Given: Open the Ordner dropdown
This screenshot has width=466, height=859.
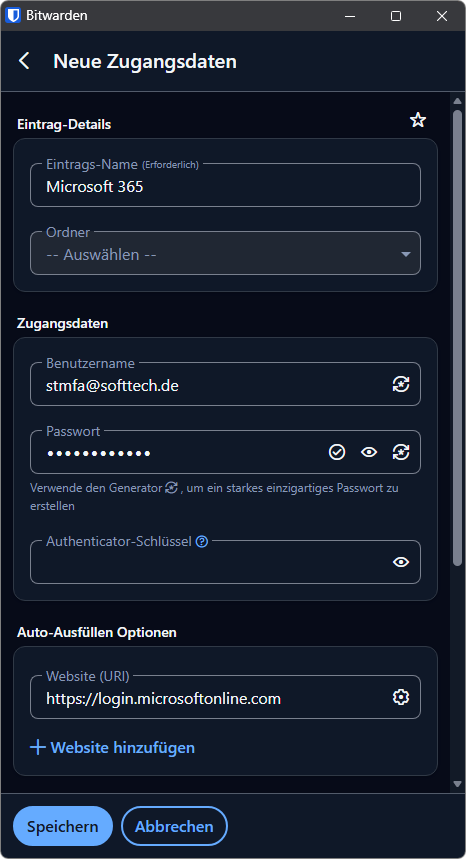Looking at the screenshot, I should (225, 253).
